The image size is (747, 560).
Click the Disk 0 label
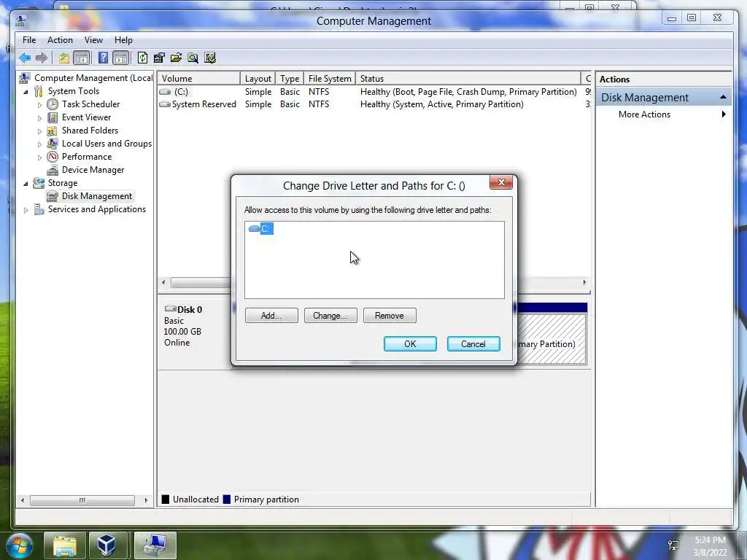point(189,309)
